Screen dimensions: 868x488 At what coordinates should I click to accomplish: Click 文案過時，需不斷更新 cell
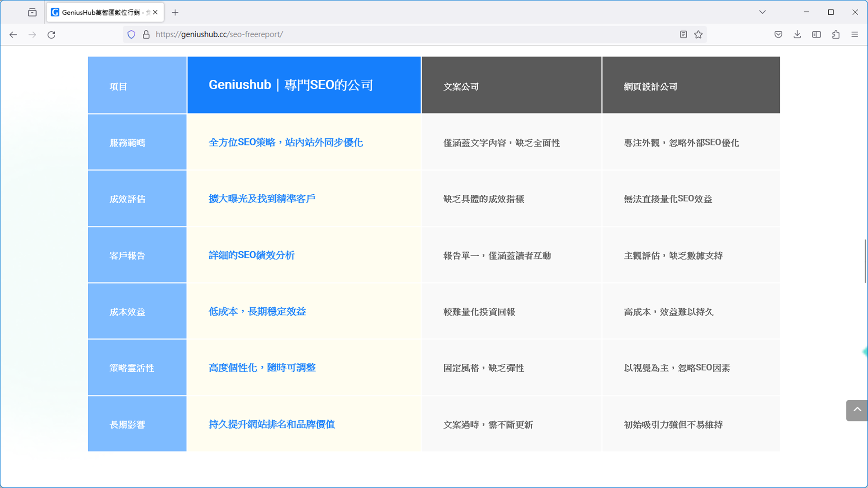[x=511, y=424]
